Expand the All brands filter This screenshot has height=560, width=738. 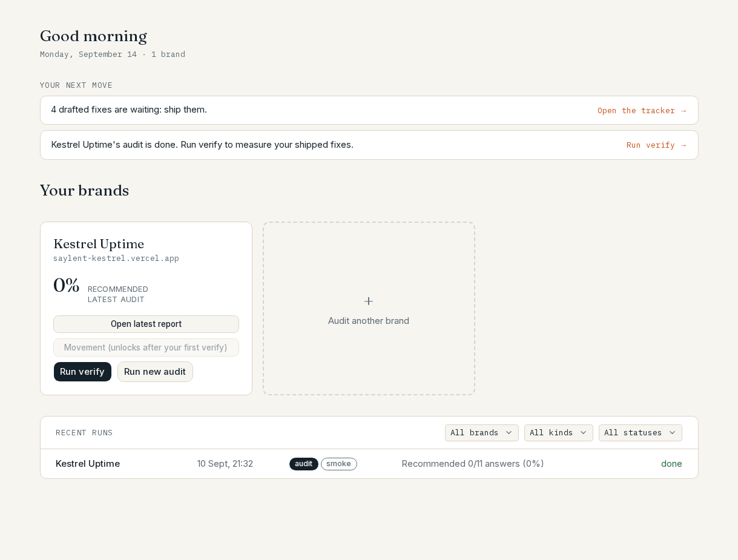click(482, 433)
